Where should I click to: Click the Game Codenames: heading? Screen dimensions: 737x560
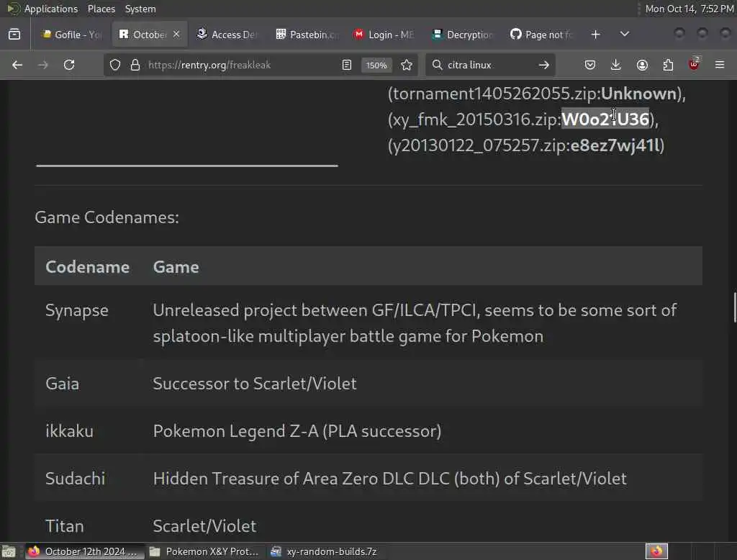(107, 217)
